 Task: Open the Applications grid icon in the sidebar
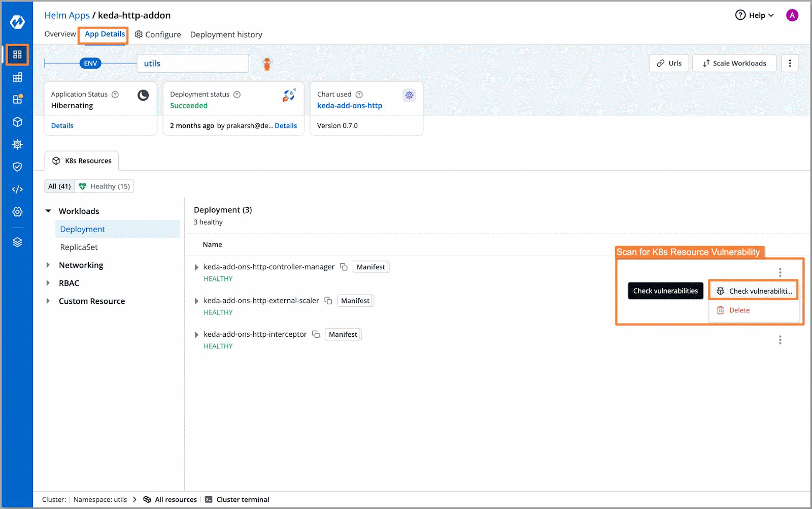pos(17,54)
